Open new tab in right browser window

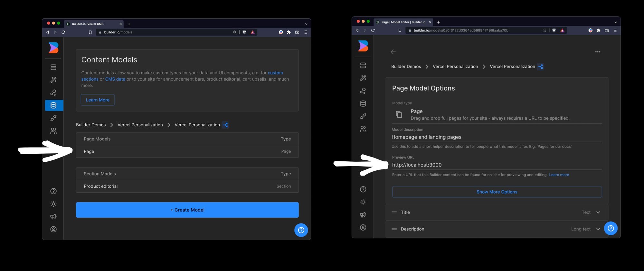tap(439, 22)
